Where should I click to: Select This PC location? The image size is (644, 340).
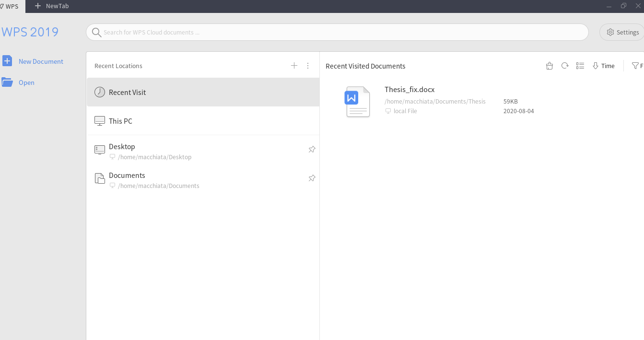coord(203,121)
